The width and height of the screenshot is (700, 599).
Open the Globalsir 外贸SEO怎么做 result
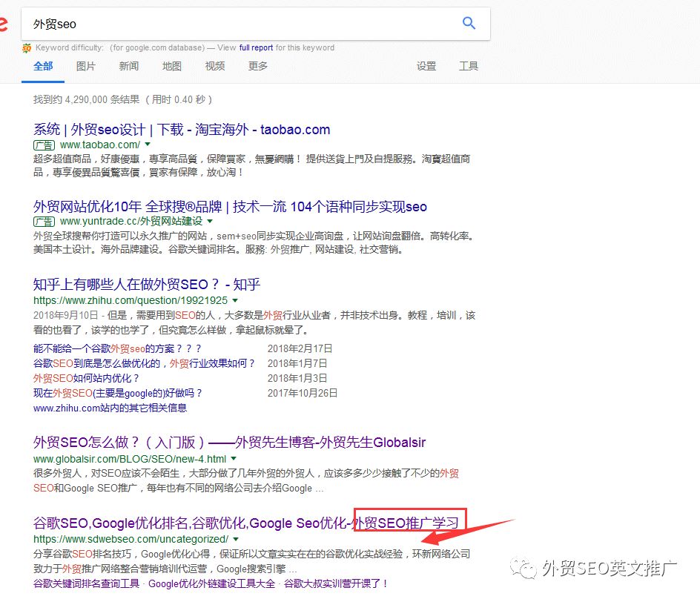click(x=230, y=442)
